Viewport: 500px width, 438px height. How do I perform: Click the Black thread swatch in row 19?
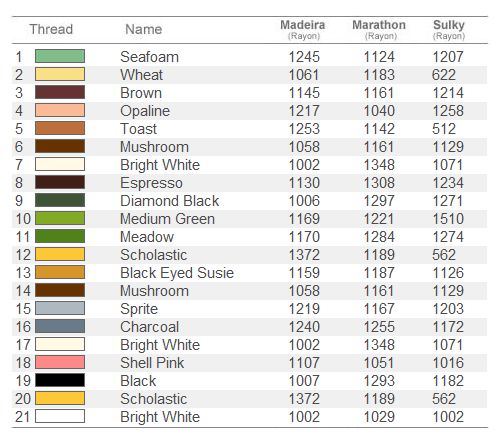pyautogui.click(x=60, y=380)
